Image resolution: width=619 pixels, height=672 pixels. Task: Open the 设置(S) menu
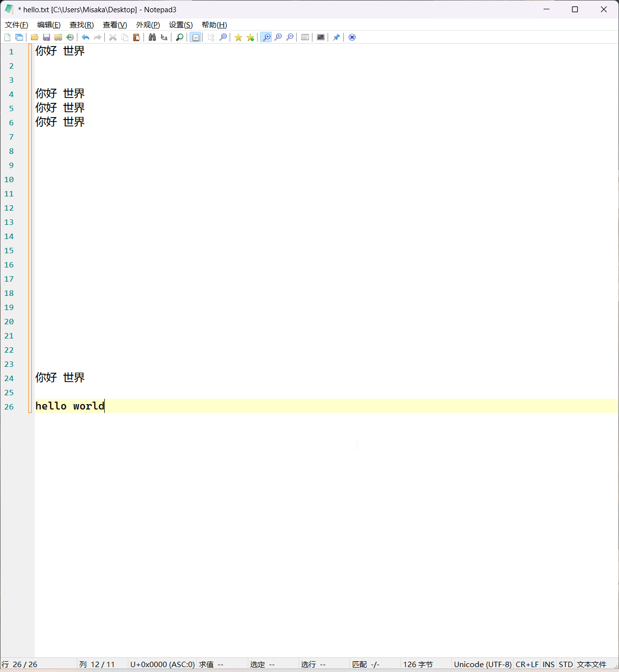tap(181, 25)
